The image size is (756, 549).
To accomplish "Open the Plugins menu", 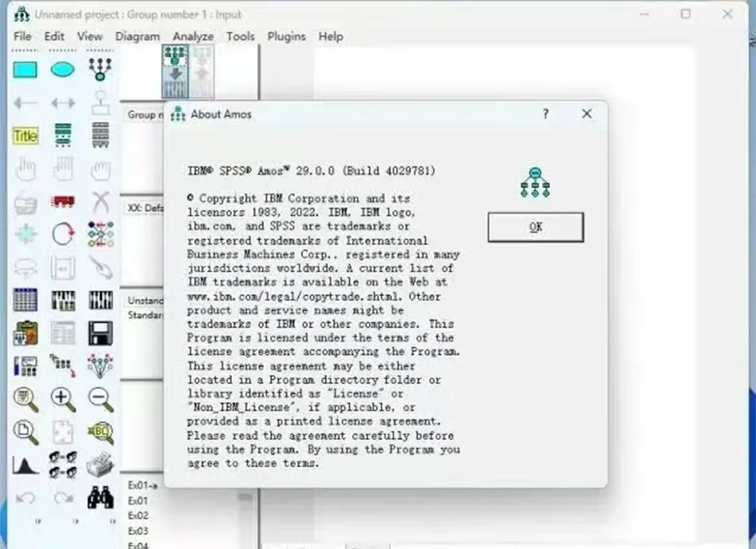I will pyautogui.click(x=286, y=36).
